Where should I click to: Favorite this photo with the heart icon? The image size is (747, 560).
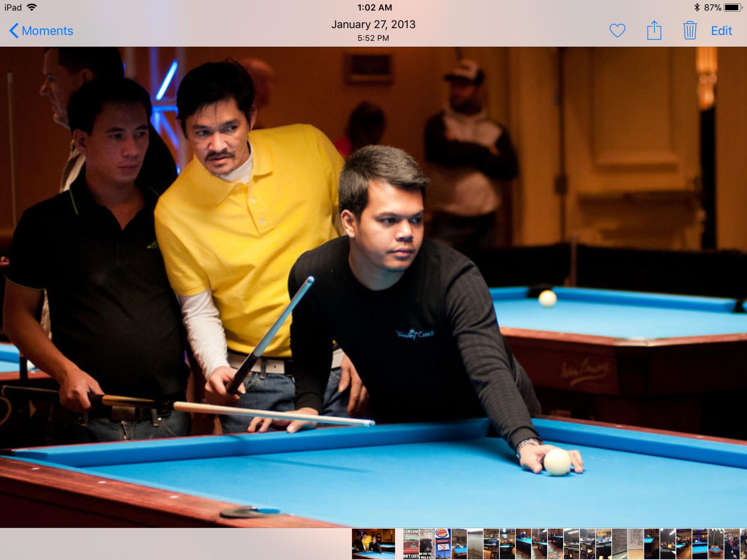(x=617, y=31)
